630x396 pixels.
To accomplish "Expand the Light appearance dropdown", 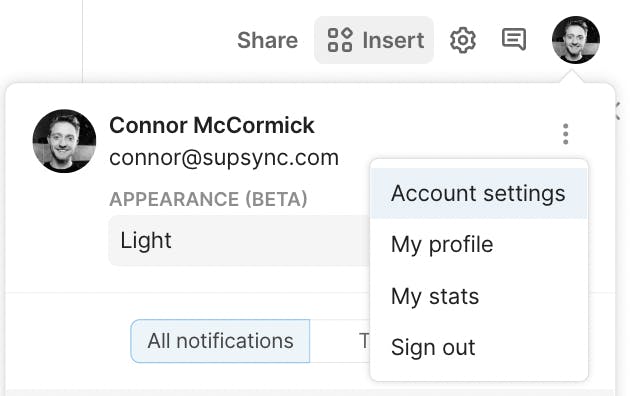I will tap(239, 241).
